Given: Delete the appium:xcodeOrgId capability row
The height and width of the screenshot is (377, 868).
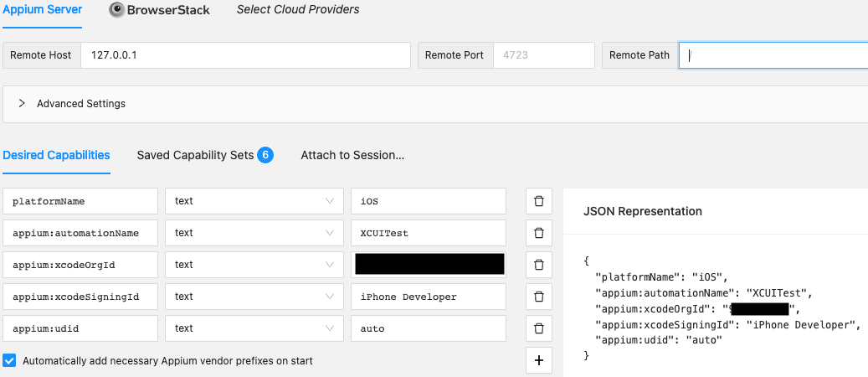Looking at the screenshot, I should [x=538, y=265].
